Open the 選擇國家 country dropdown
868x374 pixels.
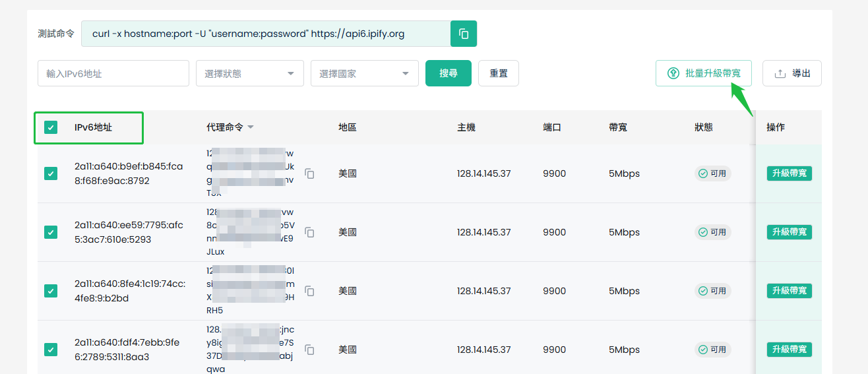point(365,73)
